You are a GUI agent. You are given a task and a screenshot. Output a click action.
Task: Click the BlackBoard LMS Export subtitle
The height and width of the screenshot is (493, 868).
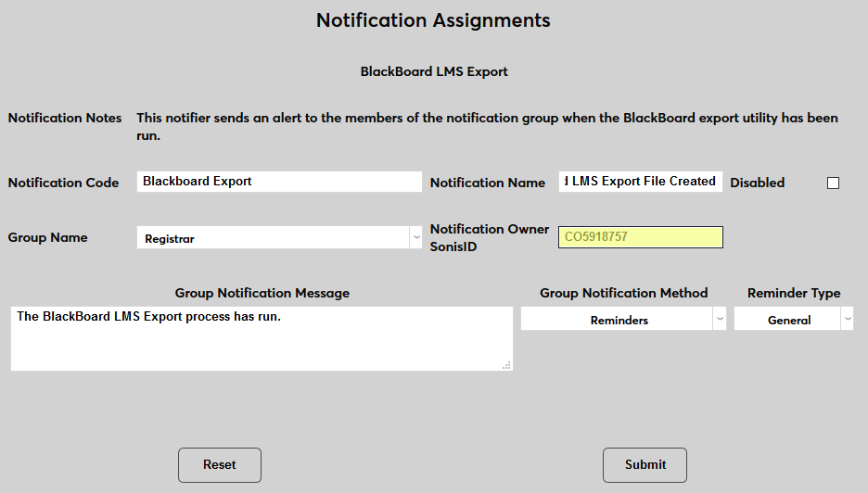[x=434, y=72]
